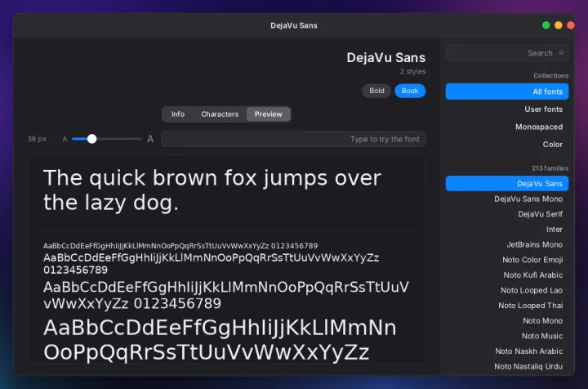Select Noto Looped Lao family
The width and height of the screenshot is (588, 389).
coord(507,290)
